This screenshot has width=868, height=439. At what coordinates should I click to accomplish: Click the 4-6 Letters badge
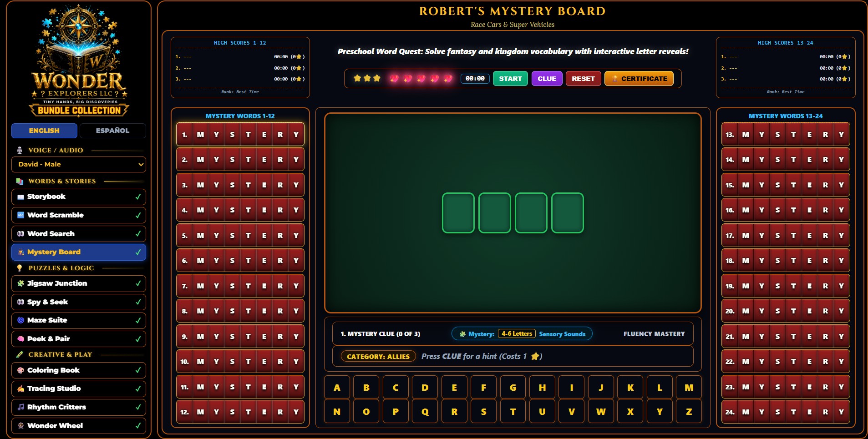coord(517,334)
